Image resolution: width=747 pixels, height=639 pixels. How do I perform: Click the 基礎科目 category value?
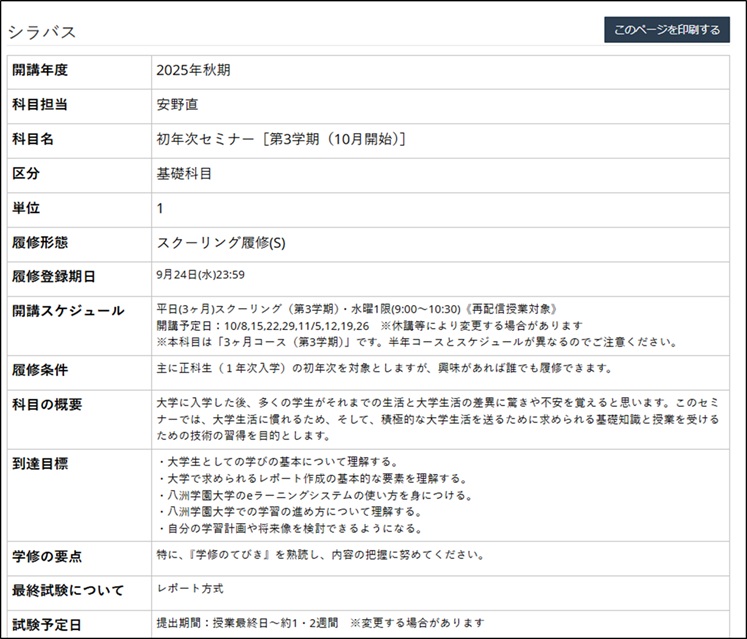184,173
